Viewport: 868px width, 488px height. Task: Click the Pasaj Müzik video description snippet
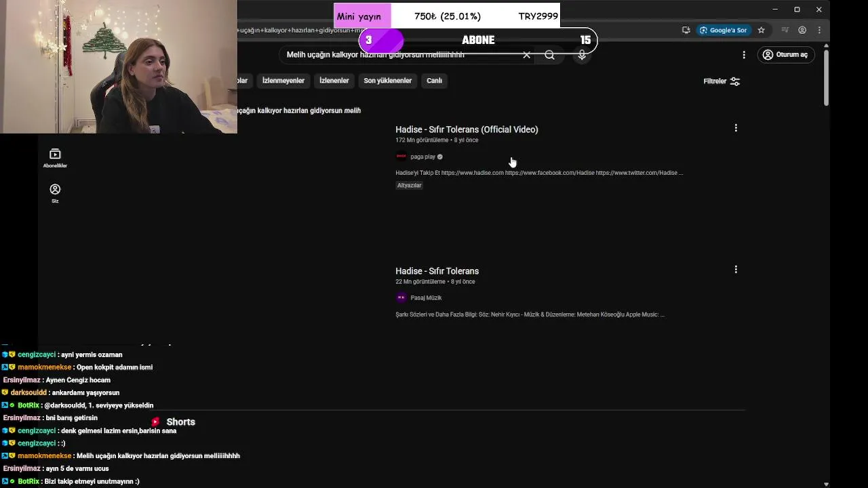(530, 314)
